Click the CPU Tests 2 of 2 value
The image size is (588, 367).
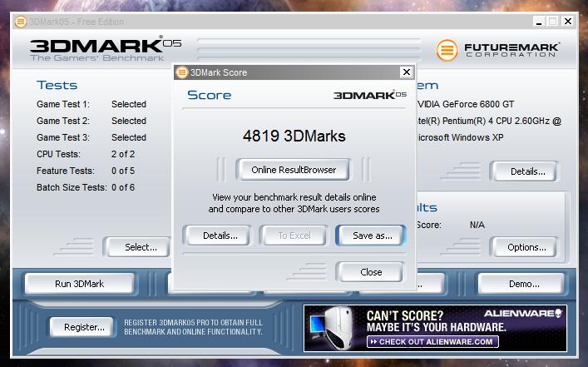pos(123,154)
